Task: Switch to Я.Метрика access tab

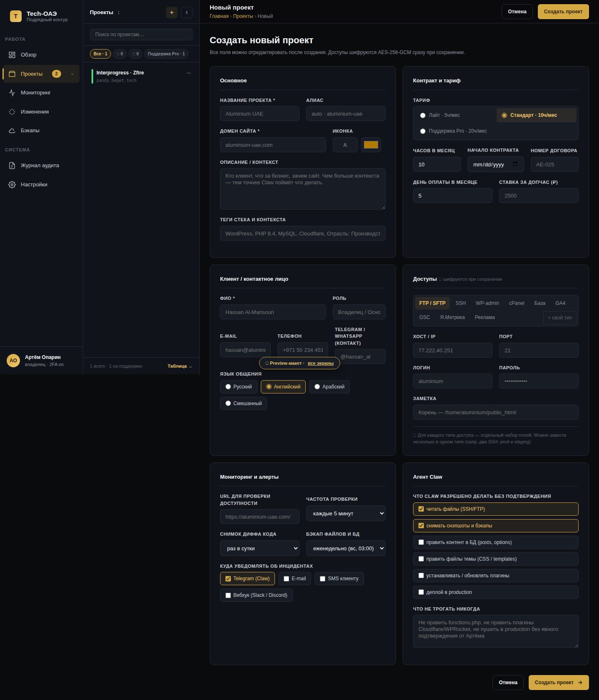Action: 452,317
